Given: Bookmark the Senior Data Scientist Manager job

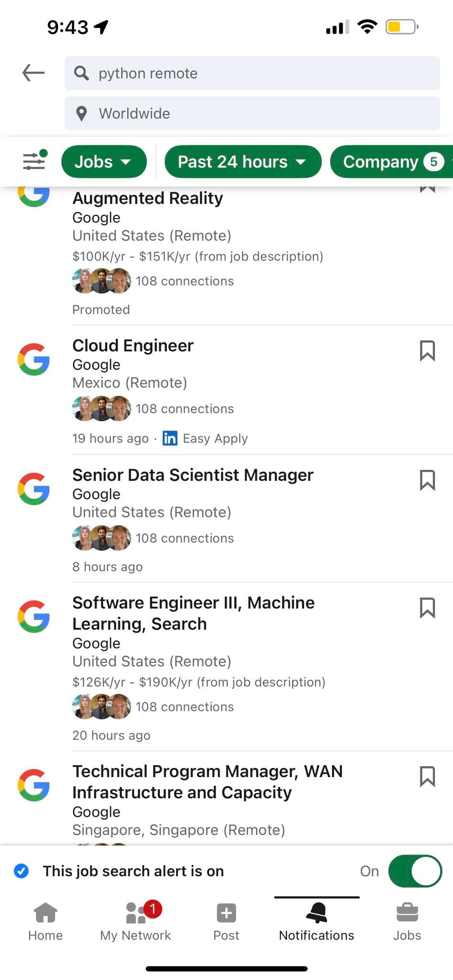Looking at the screenshot, I should click(x=427, y=480).
